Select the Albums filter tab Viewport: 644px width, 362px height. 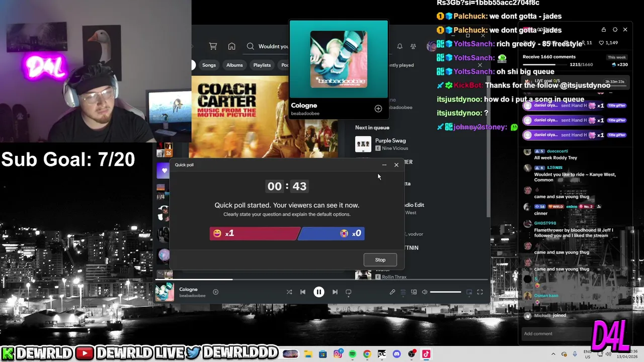[x=234, y=65]
